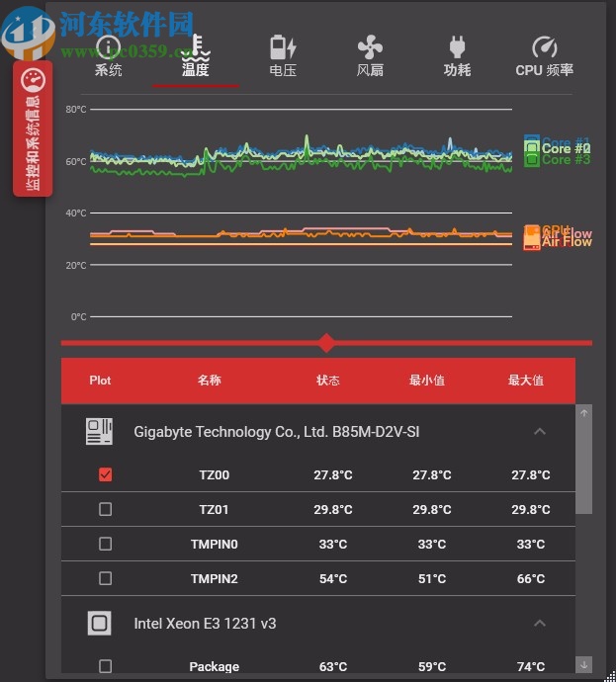Click the 电压 tab label

coord(283,70)
